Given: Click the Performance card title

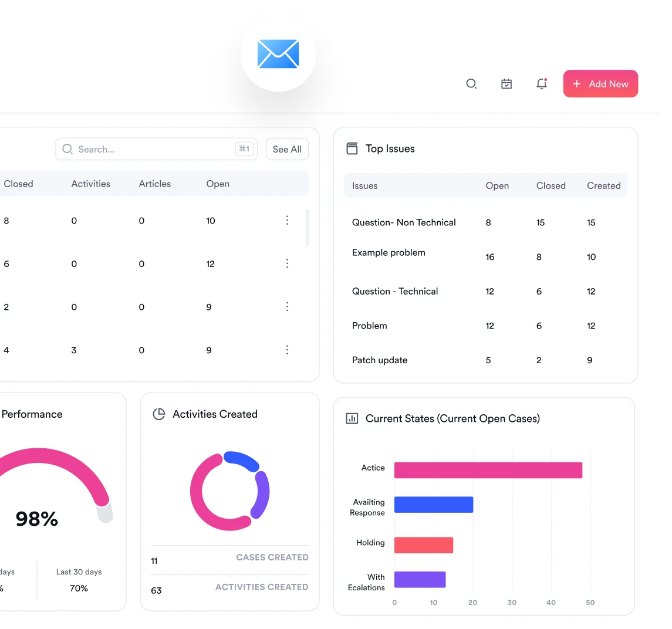Looking at the screenshot, I should point(32,414).
